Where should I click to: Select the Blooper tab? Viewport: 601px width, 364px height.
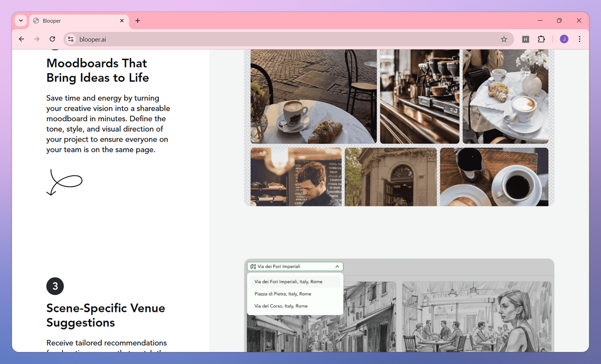tap(79, 21)
